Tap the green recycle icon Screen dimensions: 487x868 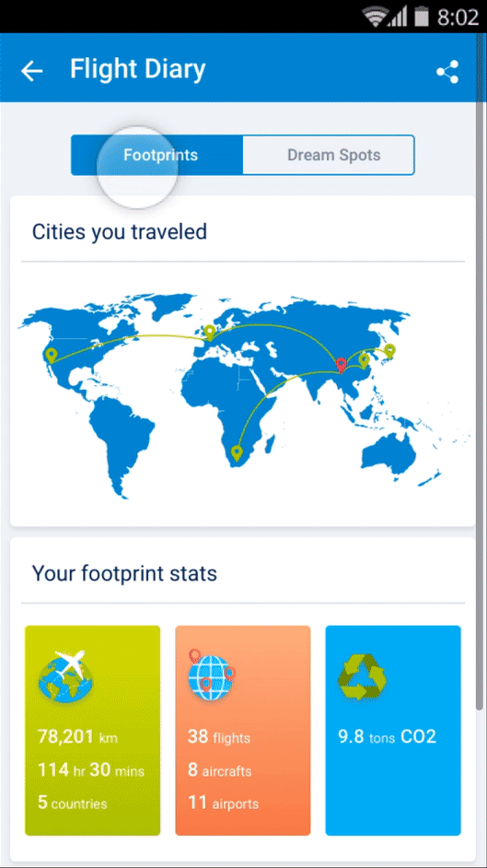click(x=362, y=676)
